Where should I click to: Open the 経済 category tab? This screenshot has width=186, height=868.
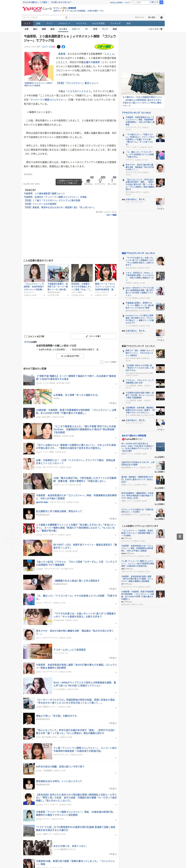tap(52, 29)
